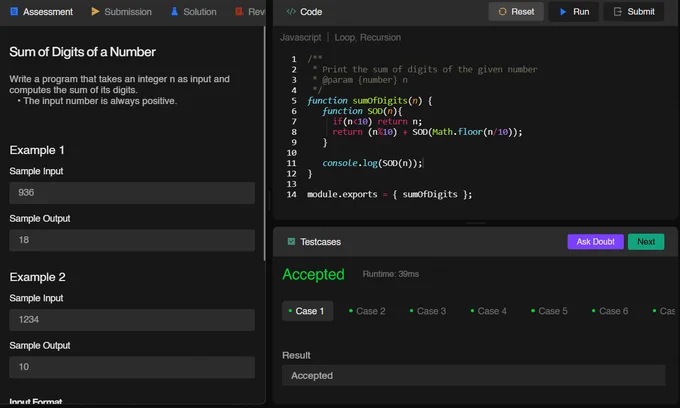
Task: Click the Code panel header label
Action: [311, 12]
